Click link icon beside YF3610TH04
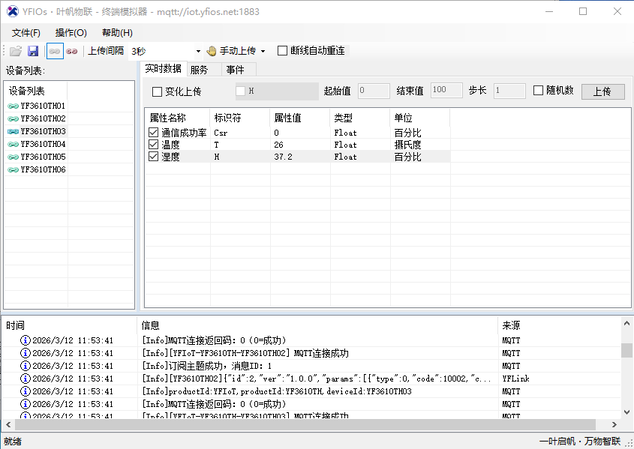 click(x=13, y=144)
